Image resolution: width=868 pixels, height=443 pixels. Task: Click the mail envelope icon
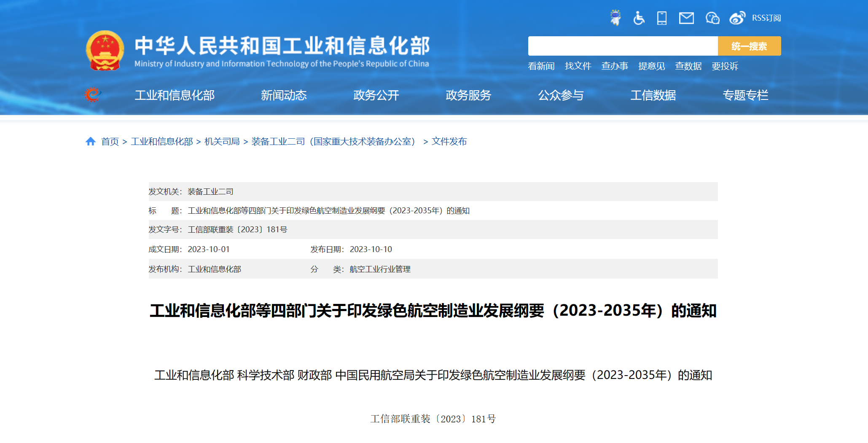pos(686,18)
